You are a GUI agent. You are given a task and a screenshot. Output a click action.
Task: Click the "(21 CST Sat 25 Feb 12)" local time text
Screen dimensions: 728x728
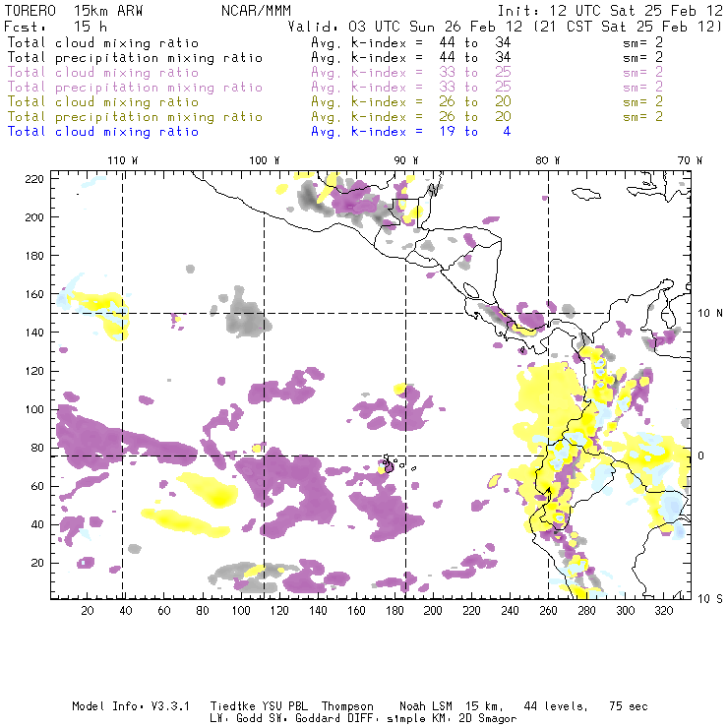[x=628, y=27]
